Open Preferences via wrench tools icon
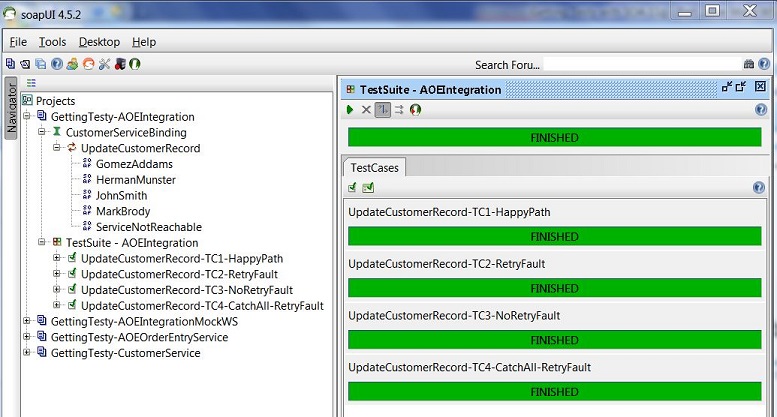777x417 pixels. coord(104,64)
